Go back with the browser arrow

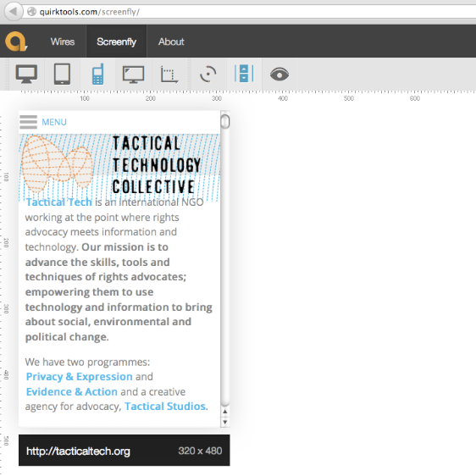coord(13,12)
